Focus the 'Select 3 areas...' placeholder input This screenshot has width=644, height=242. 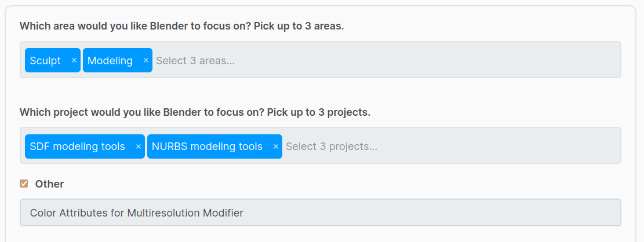coord(195,60)
